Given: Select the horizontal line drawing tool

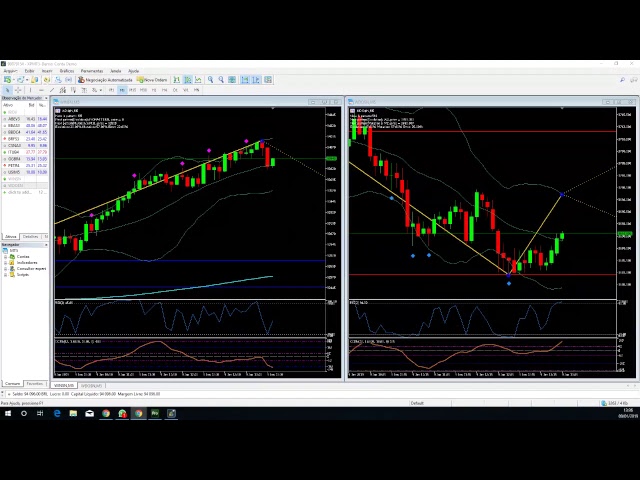Looking at the screenshot, I should point(41,90).
